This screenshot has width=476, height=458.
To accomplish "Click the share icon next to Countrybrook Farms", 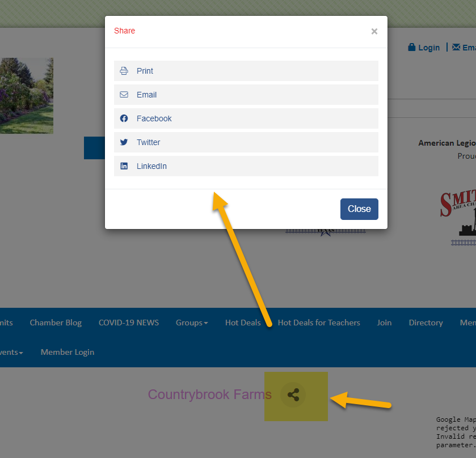I will coord(293,395).
